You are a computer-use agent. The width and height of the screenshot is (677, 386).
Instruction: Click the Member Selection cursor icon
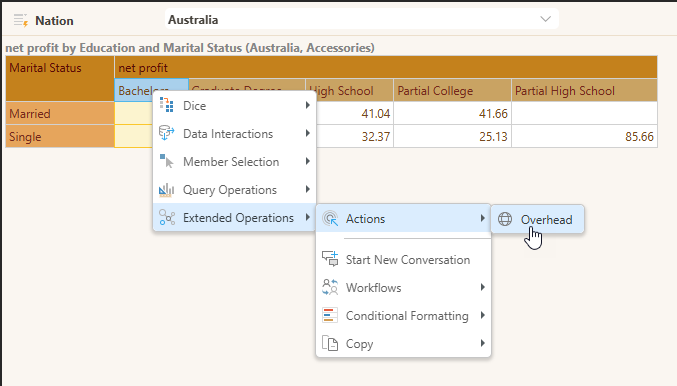click(167, 161)
